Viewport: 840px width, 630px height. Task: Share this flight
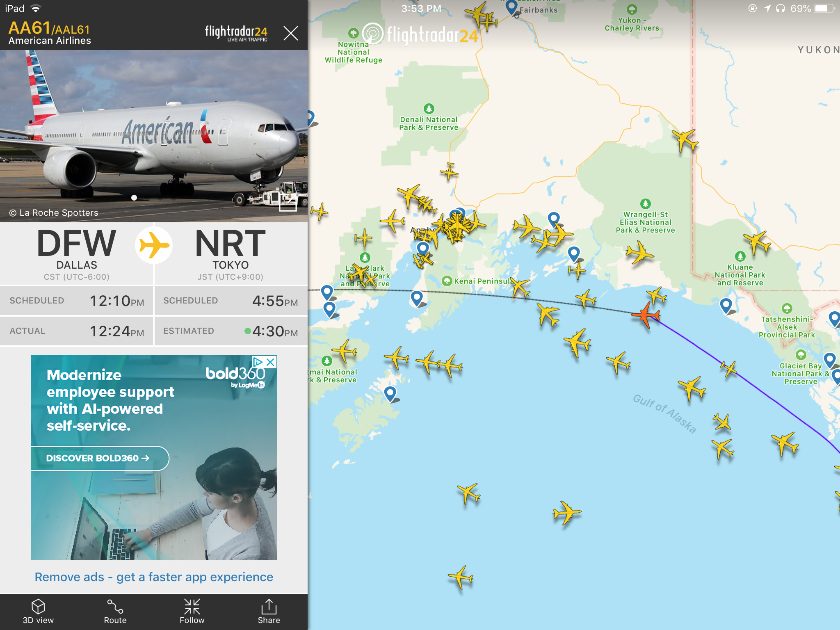[269, 611]
